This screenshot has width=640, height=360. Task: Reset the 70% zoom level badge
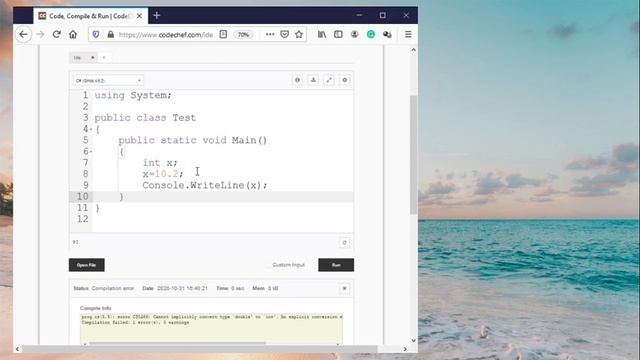243,35
